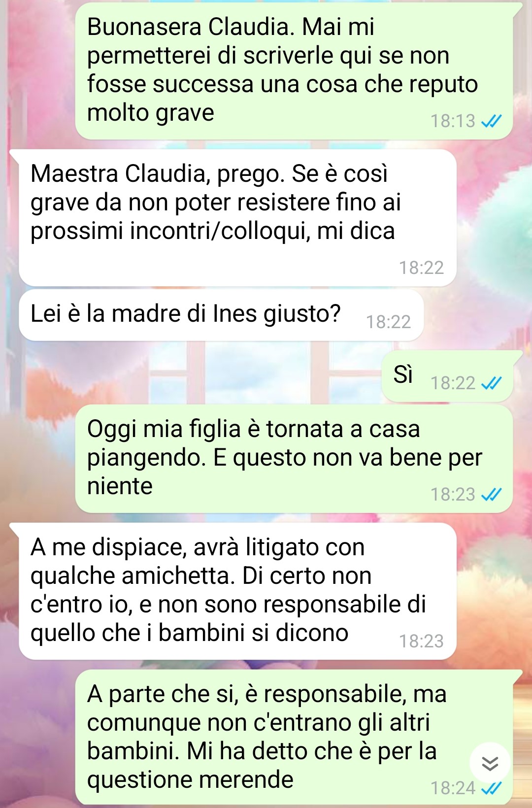532x808 pixels.
Task: Select the 'Maestra Claudia, prego' received message
Action: pos(237,218)
